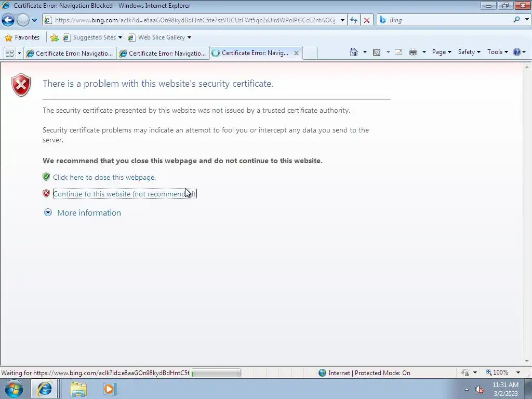The height and width of the screenshot is (399, 532).
Task: Click the muted volume speaker tray icon
Action: pyautogui.click(x=480, y=389)
